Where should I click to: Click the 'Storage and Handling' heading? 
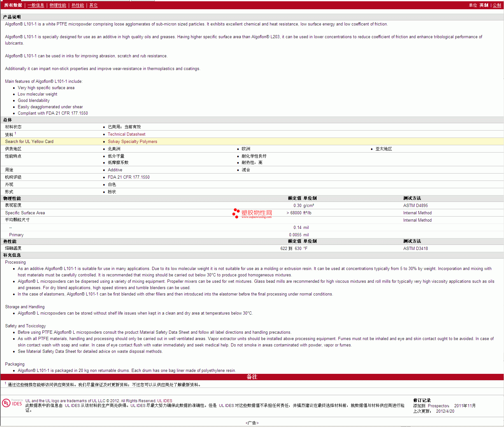tap(25, 307)
